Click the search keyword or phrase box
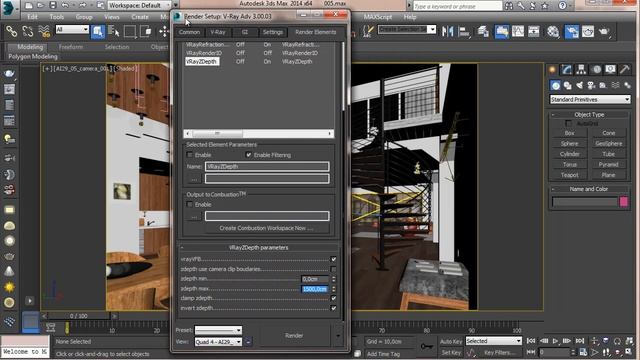Viewport: 640px width, 360px height. click(x=457, y=6)
